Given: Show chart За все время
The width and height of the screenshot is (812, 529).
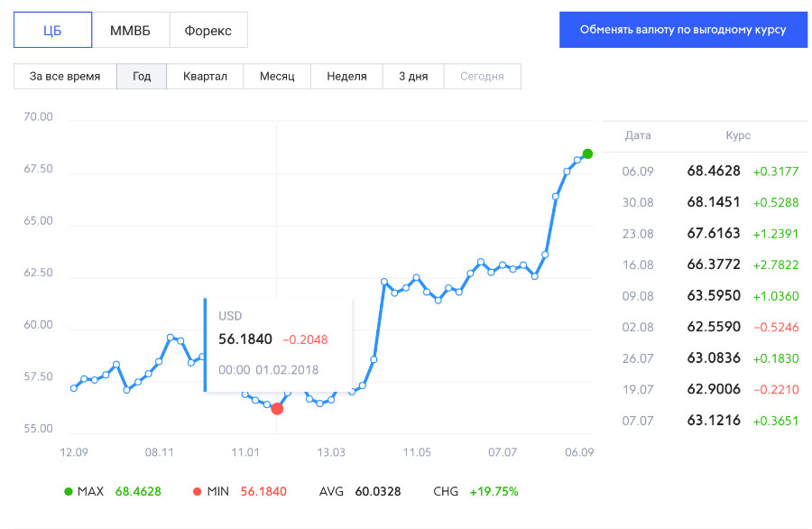Looking at the screenshot, I should coord(65,76).
